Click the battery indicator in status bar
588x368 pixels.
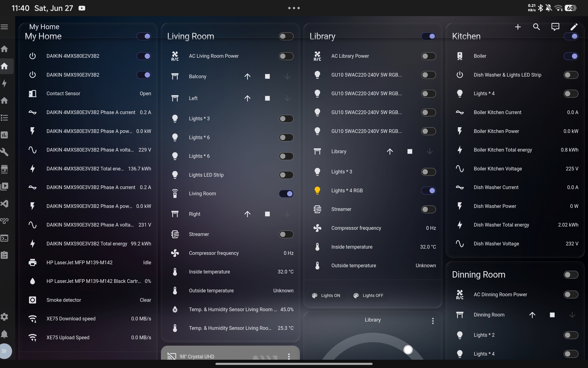point(571,8)
